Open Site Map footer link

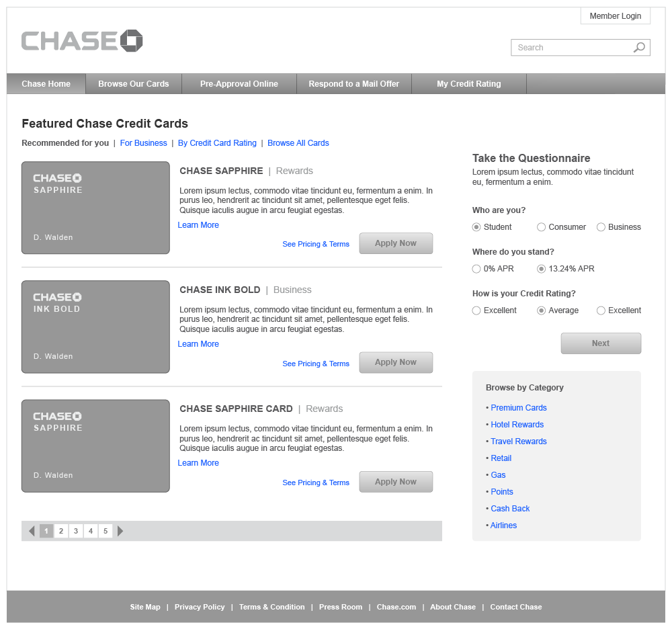pos(145,607)
